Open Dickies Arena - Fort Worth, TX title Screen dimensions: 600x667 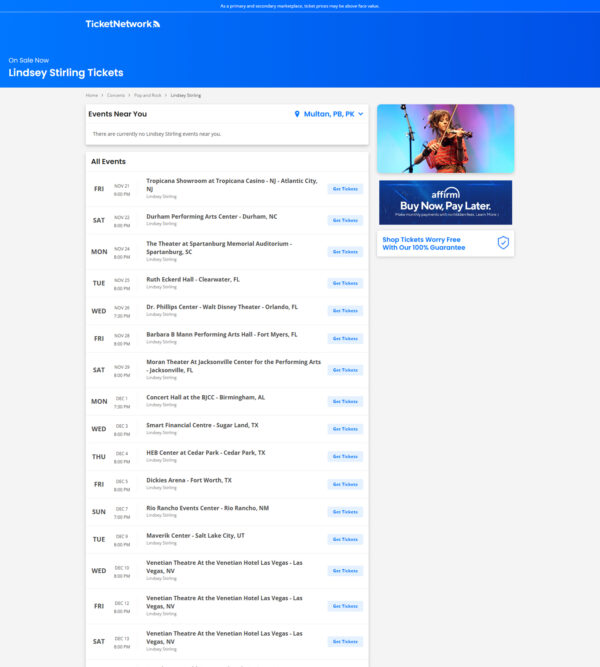[189, 480]
